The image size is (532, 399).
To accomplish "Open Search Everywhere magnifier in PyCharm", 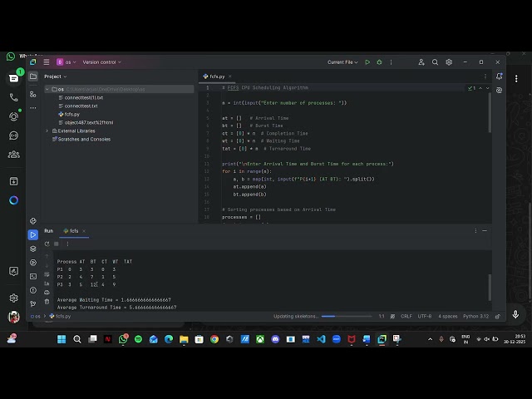I will coord(435,62).
